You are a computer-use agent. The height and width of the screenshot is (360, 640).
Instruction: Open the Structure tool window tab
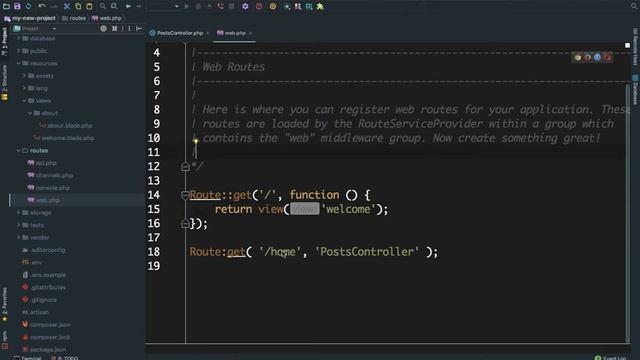point(4,82)
